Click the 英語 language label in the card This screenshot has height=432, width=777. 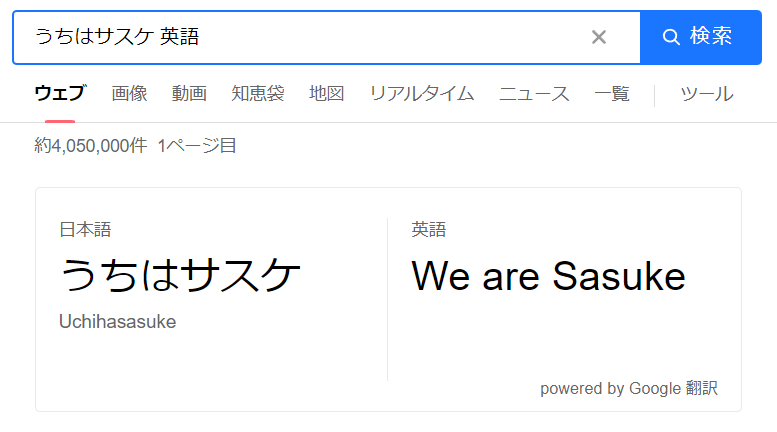[x=429, y=230]
